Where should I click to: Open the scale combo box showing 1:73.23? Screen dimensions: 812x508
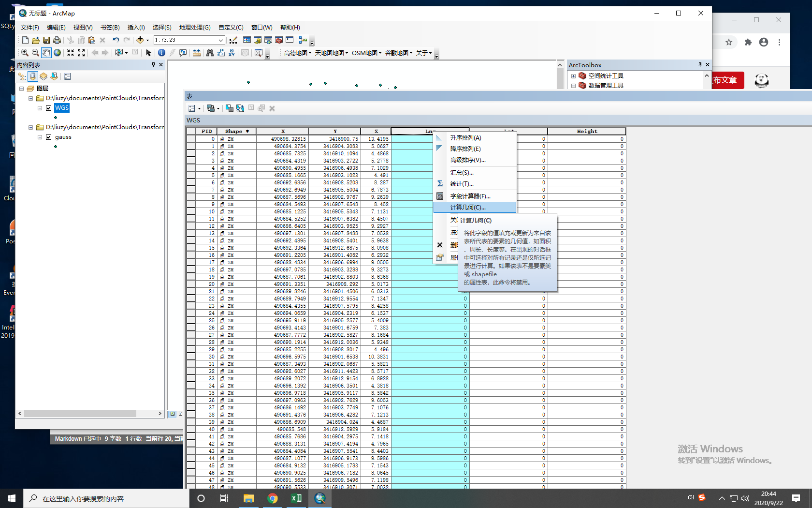[x=221, y=40]
